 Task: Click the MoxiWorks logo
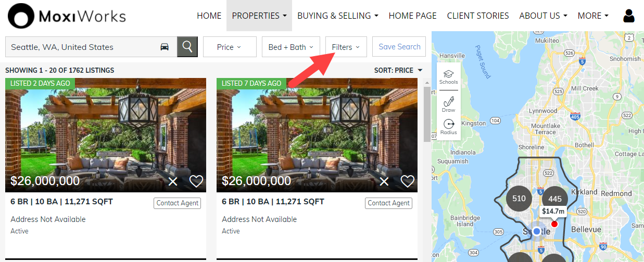point(67,16)
